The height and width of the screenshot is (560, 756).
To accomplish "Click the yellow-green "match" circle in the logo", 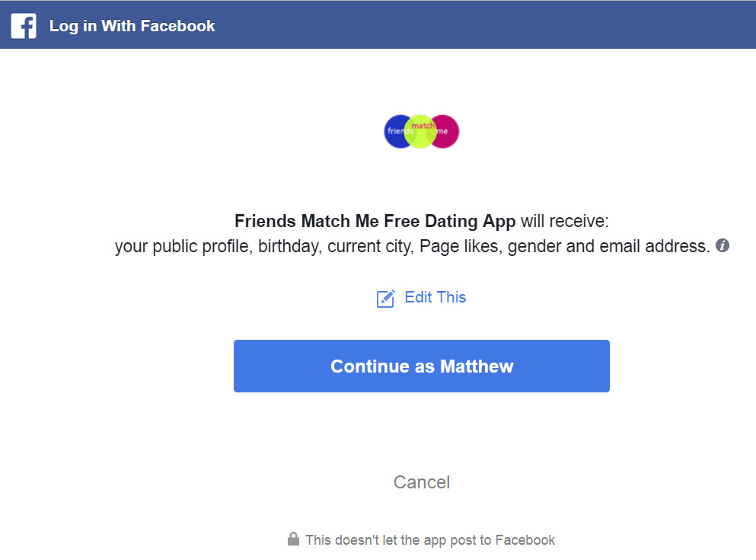I will coord(420,131).
